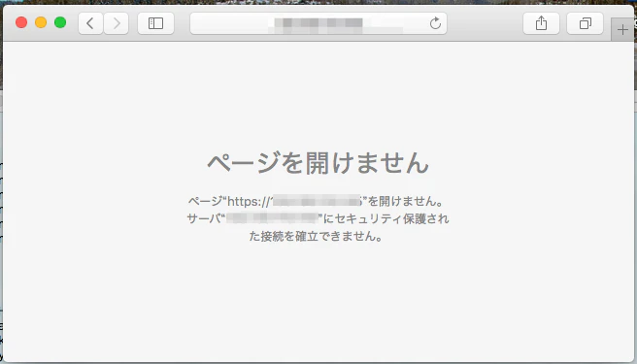Click the heading ページを開けません
The width and height of the screenshot is (637, 364).
click(x=318, y=163)
